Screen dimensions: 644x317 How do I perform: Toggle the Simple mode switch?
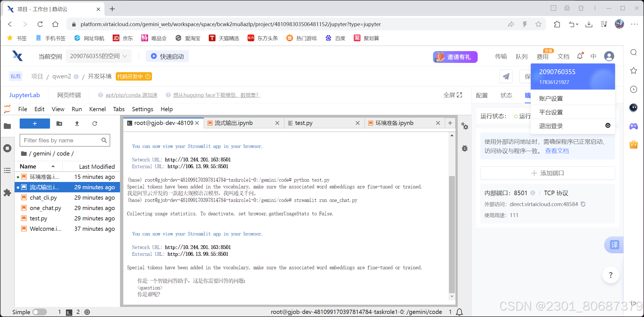pyautogui.click(x=39, y=312)
